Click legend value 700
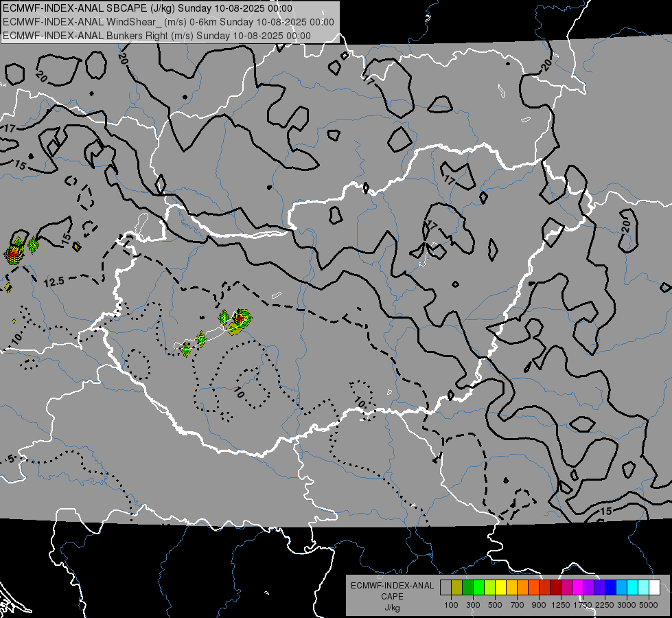The width and height of the screenshot is (672, 618). point(518,605)
